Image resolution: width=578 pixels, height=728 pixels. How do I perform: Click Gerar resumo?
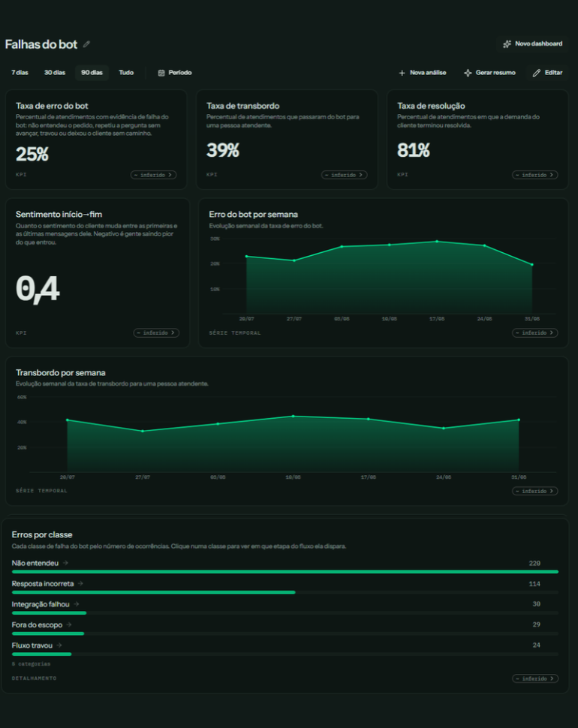pyautogui.click(x=489, y=73)
